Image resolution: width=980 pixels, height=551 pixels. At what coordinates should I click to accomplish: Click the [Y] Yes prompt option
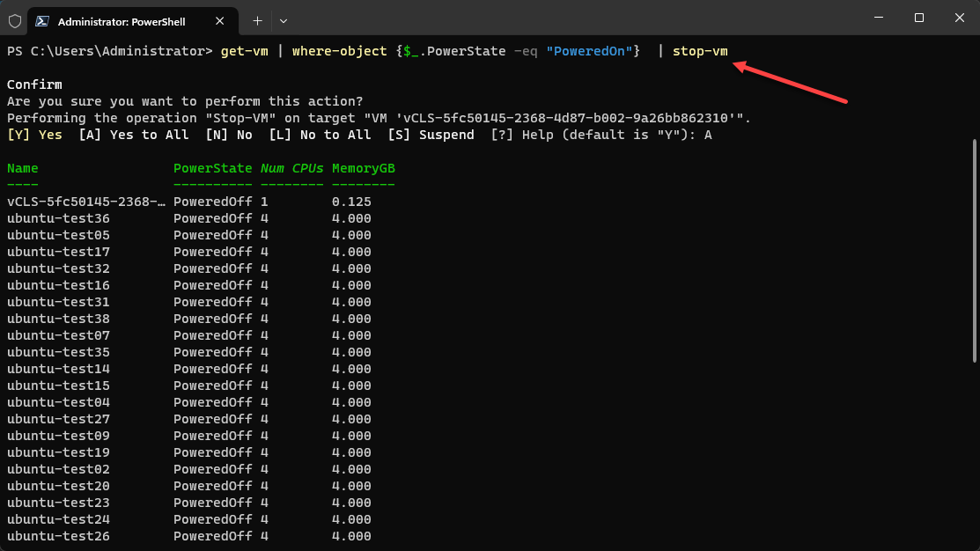pyautogui.click(x=34, y=135)
